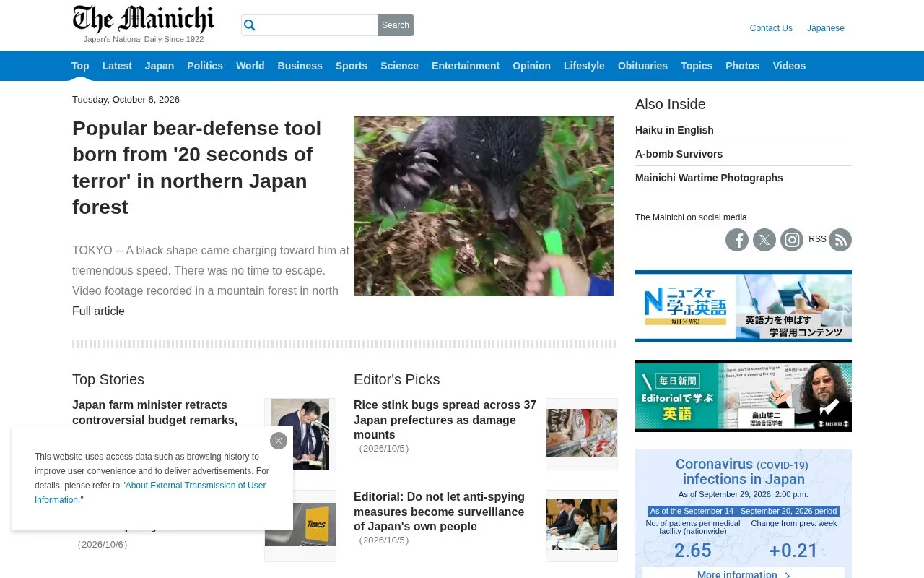
Task: Click the Search button
Action: pos(396,25)
